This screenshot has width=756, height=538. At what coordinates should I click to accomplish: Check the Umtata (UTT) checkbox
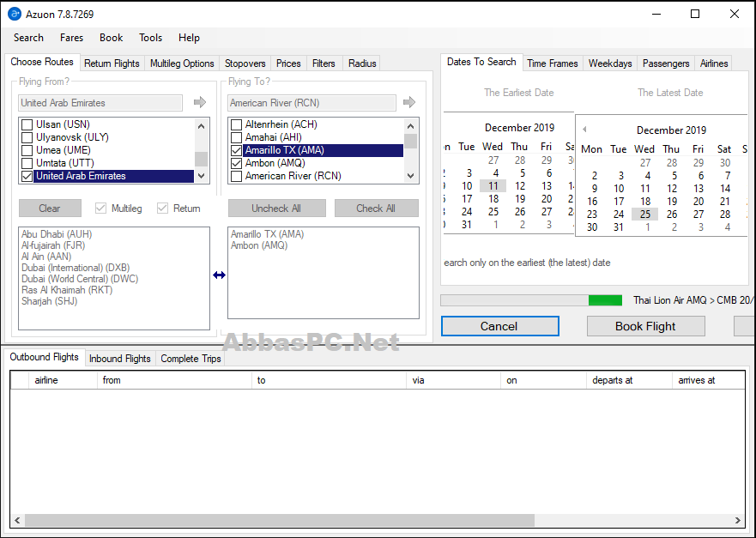[x=27, y=163]
